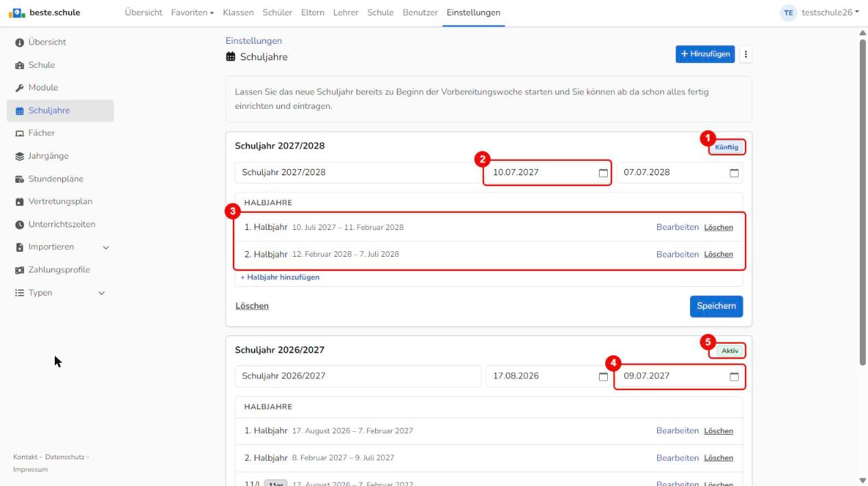Switch to the Lehrer tab
Image resolution: width=868 pixels, height=486 pixels.
[x=346, y=12]
